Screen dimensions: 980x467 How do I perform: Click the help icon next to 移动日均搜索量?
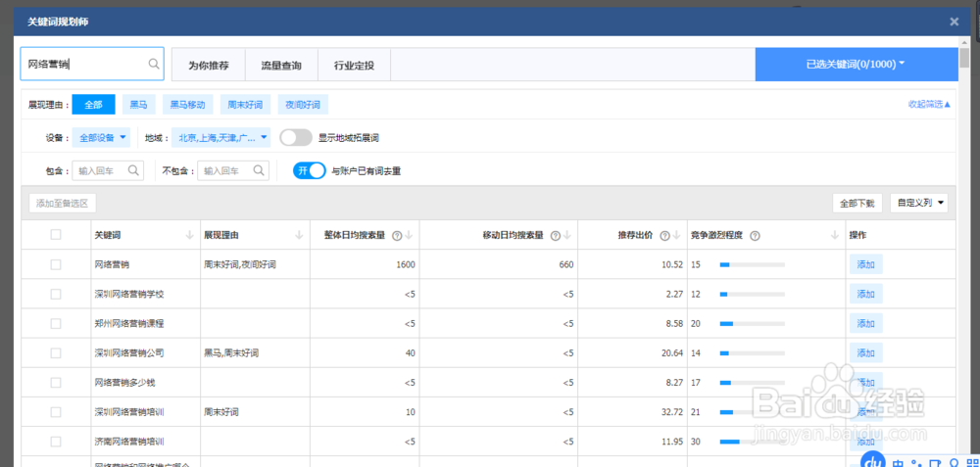pyautogui.click(x=555, y=236)
